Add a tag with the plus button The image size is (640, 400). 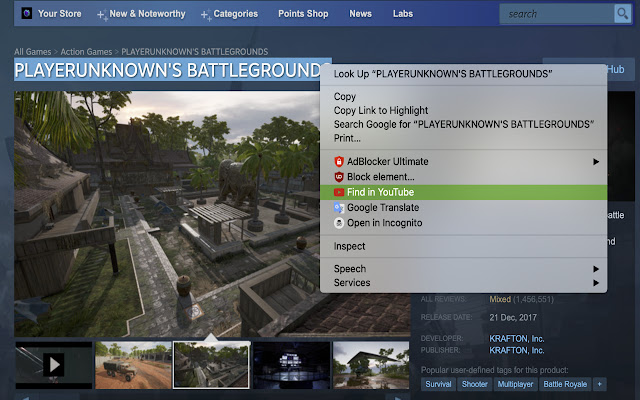click(x=599, y=384)
